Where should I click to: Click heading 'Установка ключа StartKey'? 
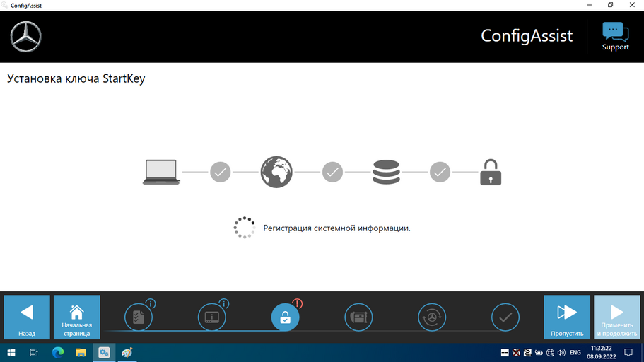coord(76,78)
